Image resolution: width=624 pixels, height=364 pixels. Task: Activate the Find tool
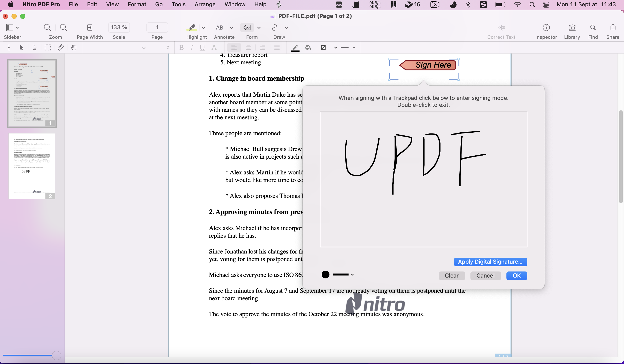(593, 31)
